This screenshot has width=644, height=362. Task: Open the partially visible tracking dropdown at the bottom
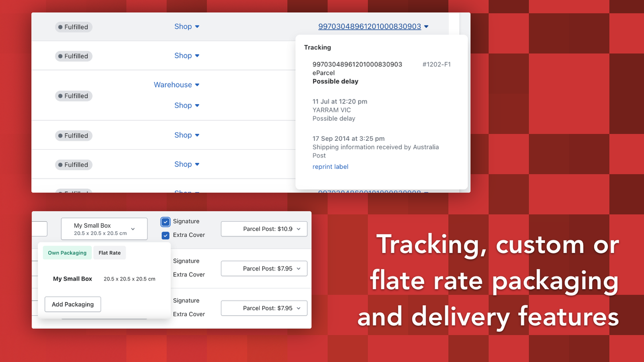pos(426,193)
